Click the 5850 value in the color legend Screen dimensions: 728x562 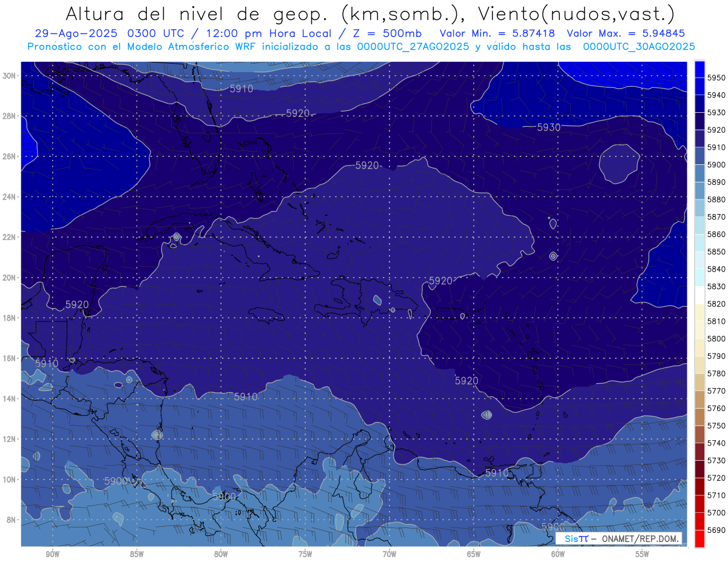pyautogui.click(x=716, y=252)
